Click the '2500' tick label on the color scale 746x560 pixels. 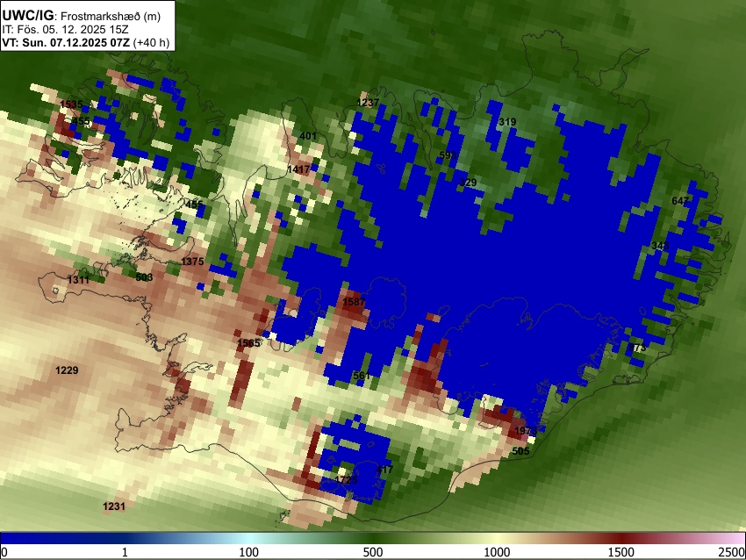tap(732, 552)
